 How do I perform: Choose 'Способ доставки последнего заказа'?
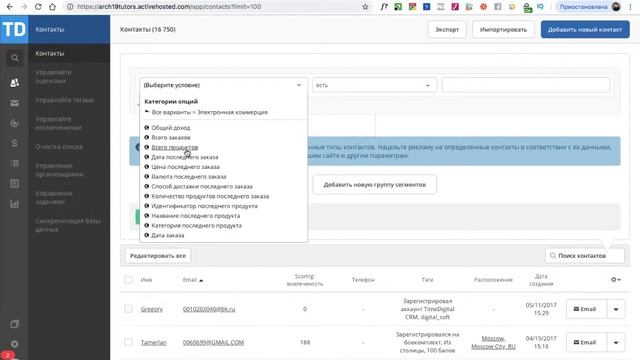pyautogui.click(x=202, y=187)
